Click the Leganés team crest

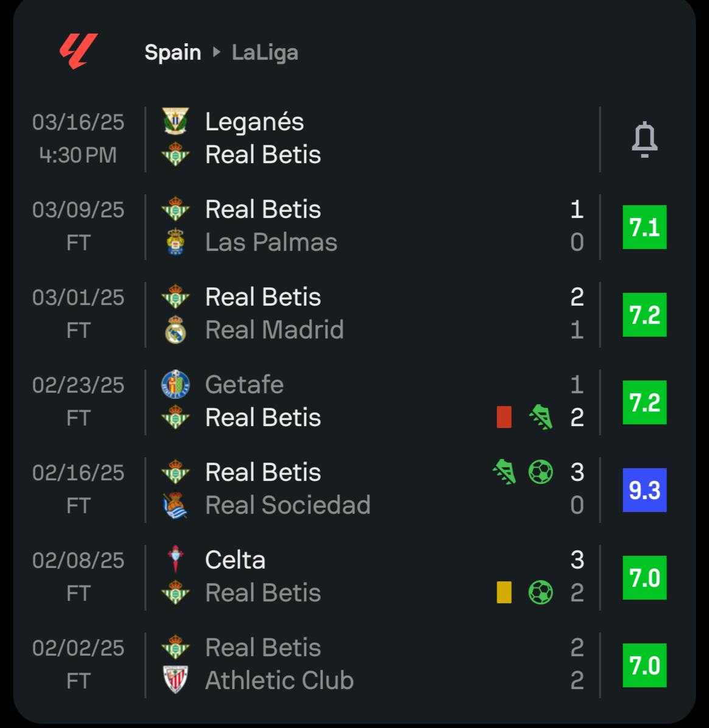[x=175, y=121]
